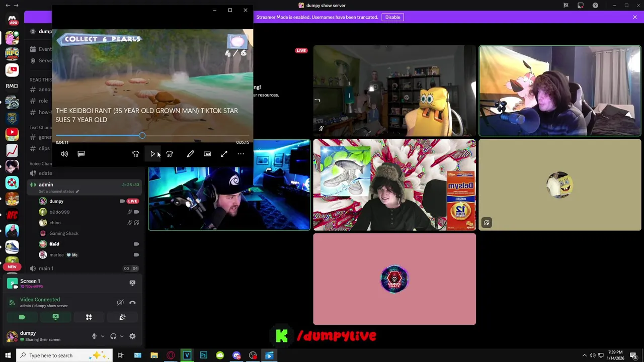Open Task View on taskbar
Viewport: 644px width, 362px height.
click(x=121, y=355)
